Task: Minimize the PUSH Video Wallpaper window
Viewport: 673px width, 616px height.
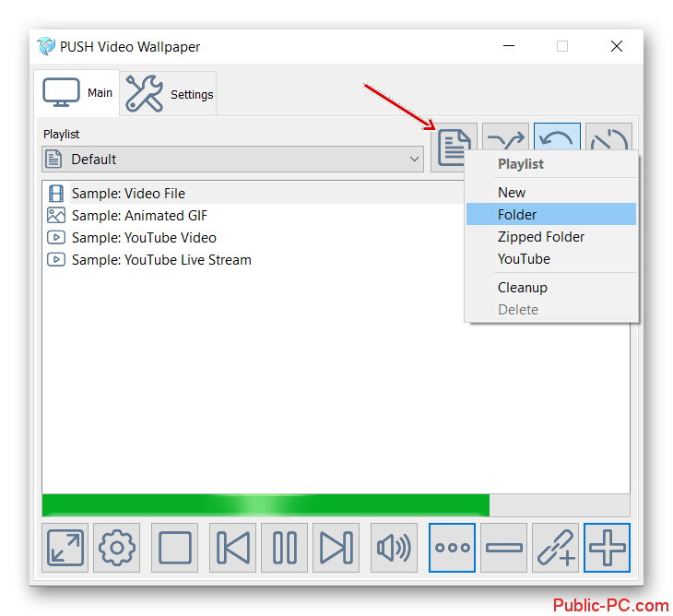Action: pyautogui.click(x=509, y=46)
